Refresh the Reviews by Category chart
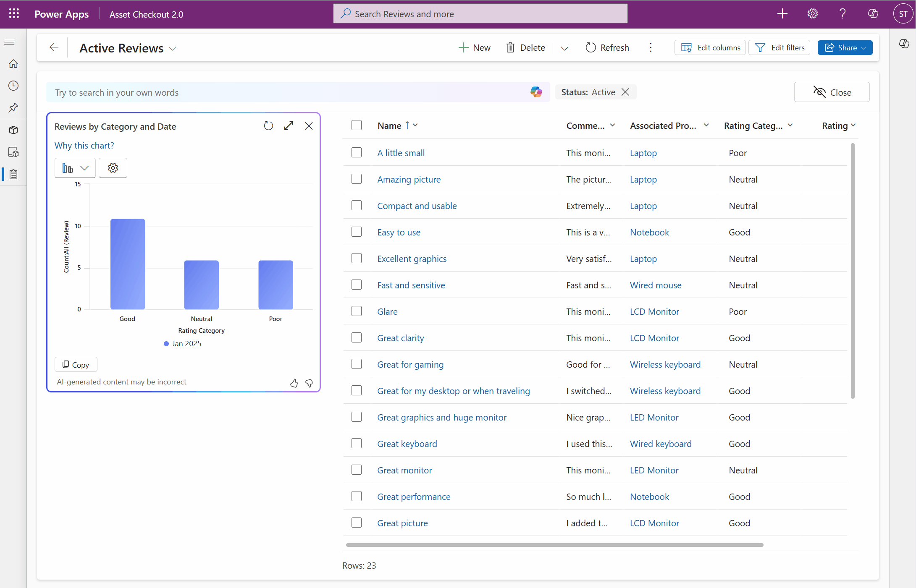The height and width of the screenshot is (588, 916). coord(268,125)
